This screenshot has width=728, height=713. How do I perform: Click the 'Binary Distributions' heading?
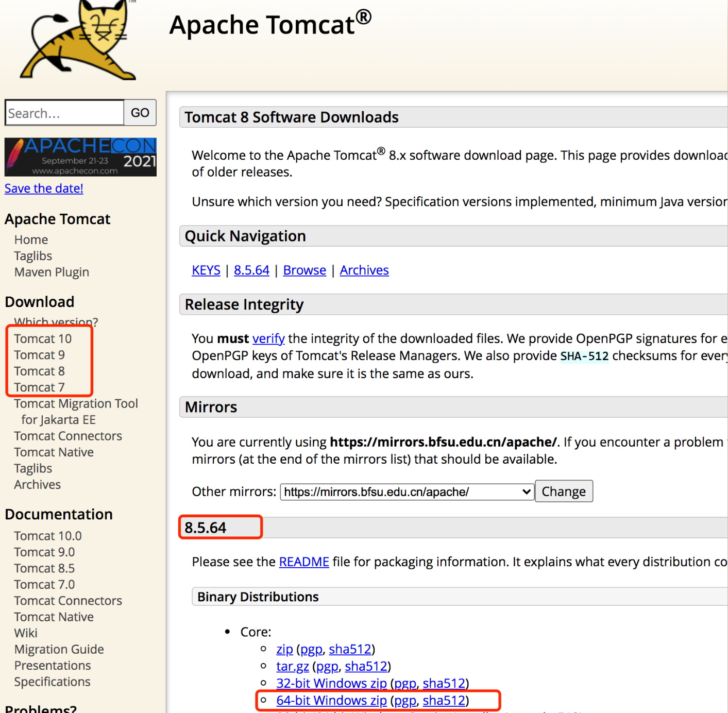click(258, 597)
